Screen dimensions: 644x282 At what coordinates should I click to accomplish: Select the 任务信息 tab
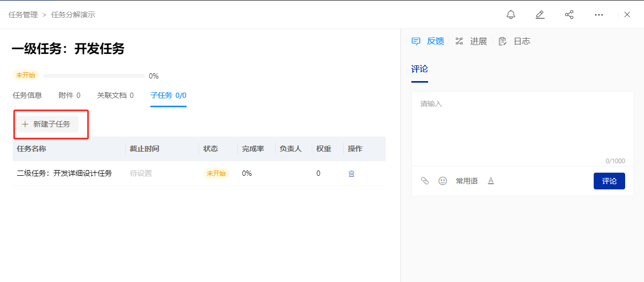pos(27,95)
